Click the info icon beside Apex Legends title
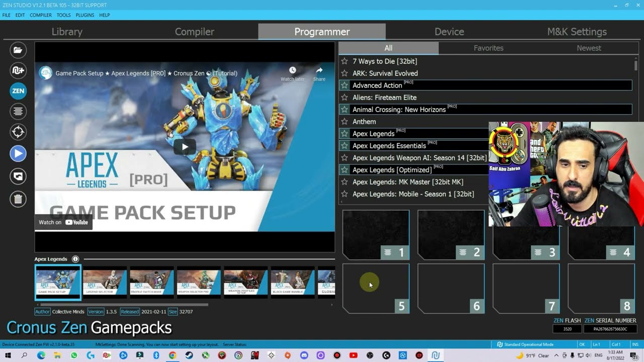 (x=75, y=259)
